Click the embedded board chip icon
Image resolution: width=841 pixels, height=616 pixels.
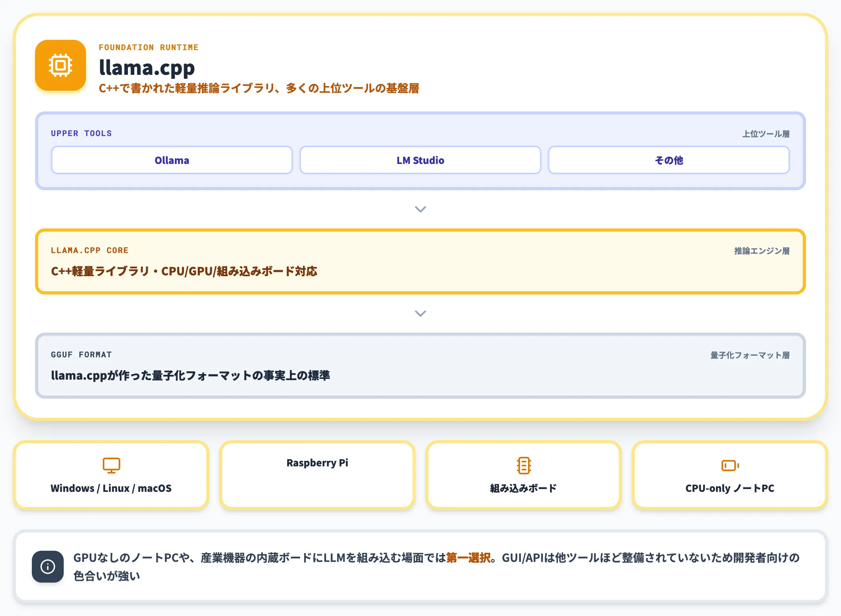pos(524,465)
